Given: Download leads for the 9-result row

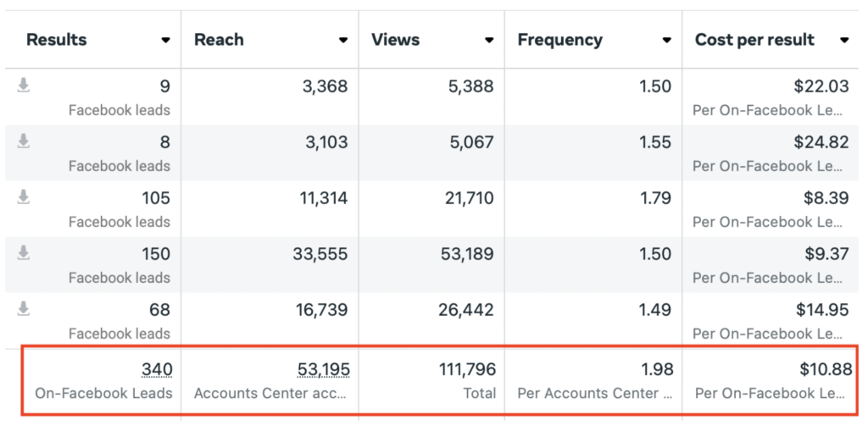Looking at the screenshot, I should (24, 86).
